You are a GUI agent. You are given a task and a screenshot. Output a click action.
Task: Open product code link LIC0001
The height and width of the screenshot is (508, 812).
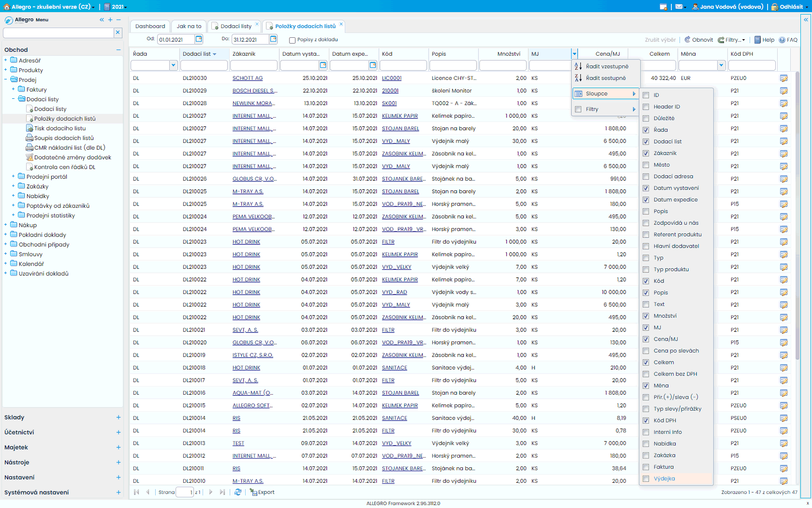391,78
